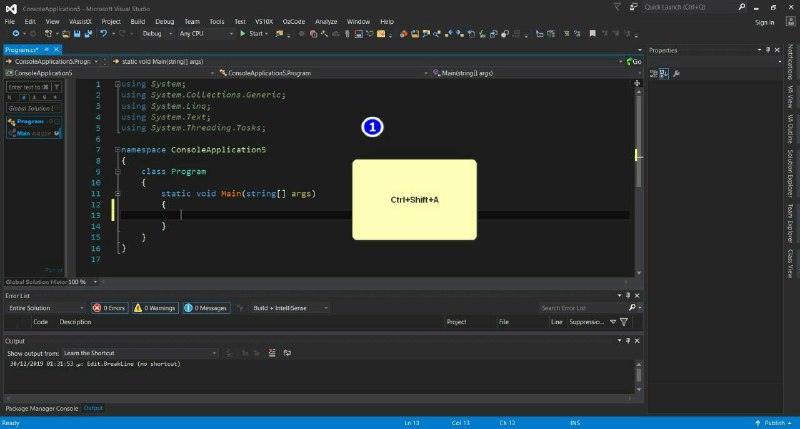Click the editor split window handle icon
This screenshot has height=429, width=800.
click(637, 83)
